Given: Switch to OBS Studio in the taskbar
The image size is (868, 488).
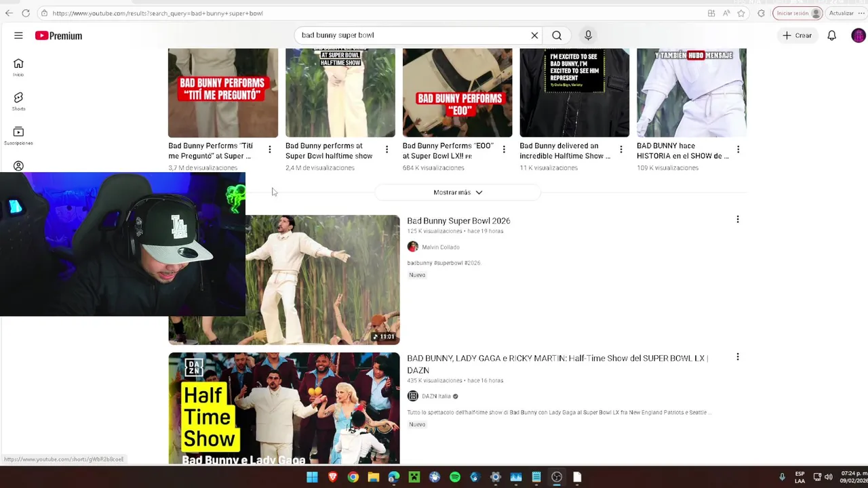Looking at the screenshot, I should click(557, 477).
